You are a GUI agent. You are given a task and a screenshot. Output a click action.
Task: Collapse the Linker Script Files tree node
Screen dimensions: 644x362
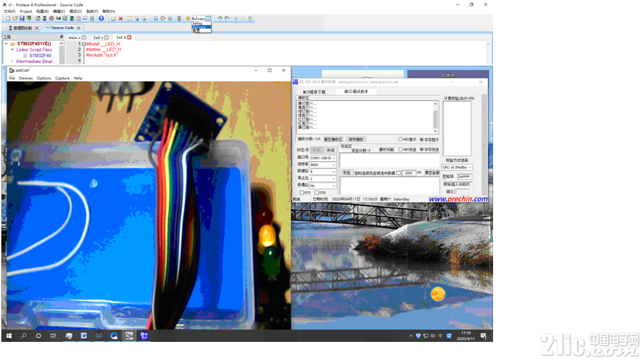point(12,50)
